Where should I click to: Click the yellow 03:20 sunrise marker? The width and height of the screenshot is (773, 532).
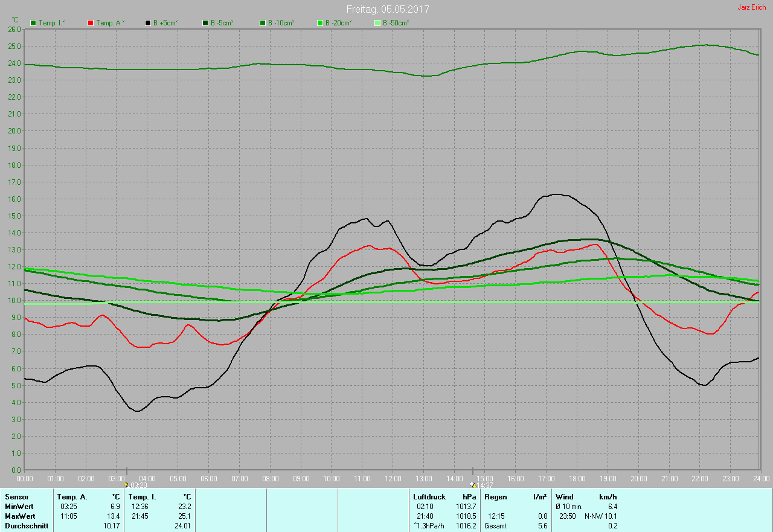pos(126,485)
